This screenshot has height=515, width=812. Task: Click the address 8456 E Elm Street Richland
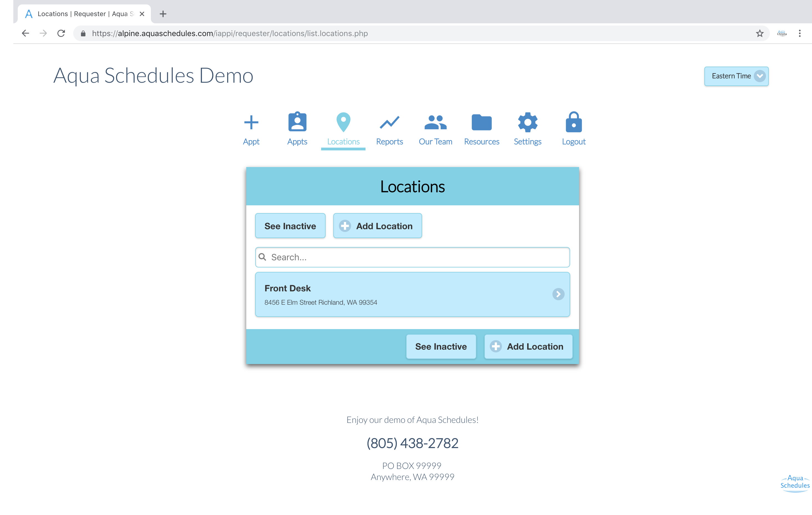click(x=321, y=302)
